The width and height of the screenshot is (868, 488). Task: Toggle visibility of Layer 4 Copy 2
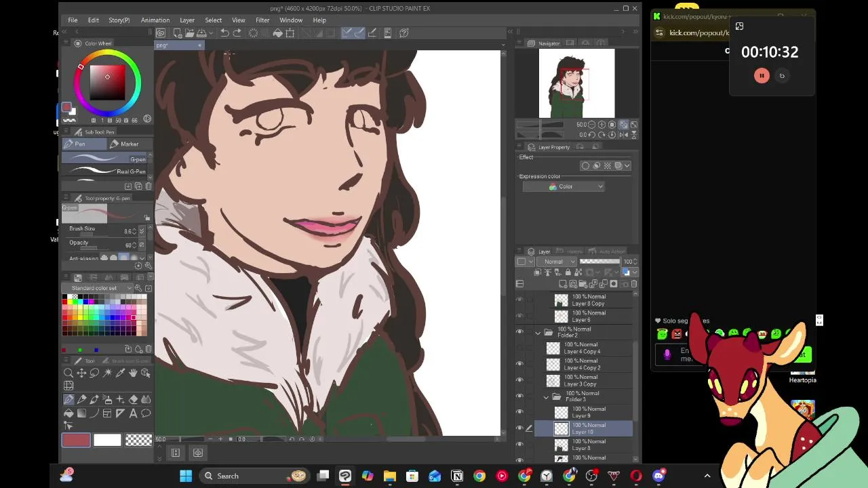(519, 364)
